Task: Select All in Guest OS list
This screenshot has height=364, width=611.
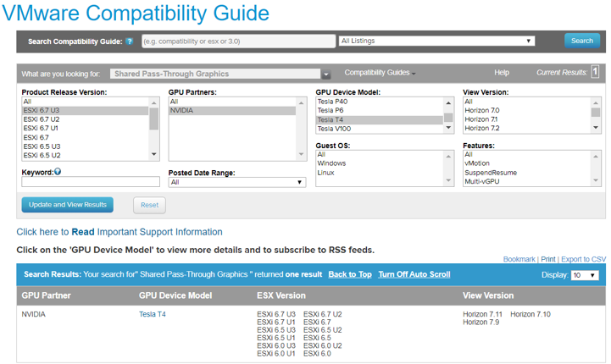Action: point(380,155)
